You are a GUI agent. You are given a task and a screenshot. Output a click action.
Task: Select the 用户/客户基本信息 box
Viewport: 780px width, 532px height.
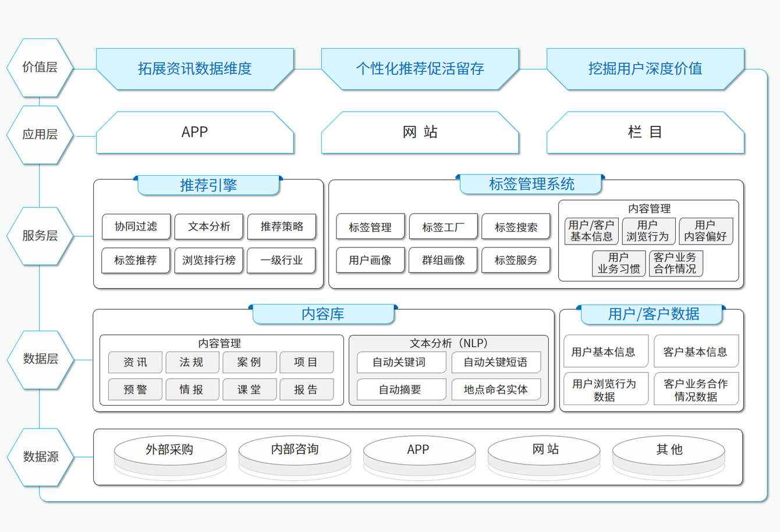click(591, 231)
